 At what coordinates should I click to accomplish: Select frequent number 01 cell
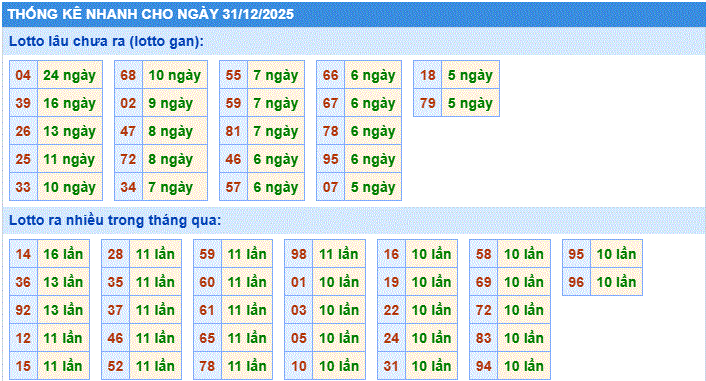(x=299, y=281)
